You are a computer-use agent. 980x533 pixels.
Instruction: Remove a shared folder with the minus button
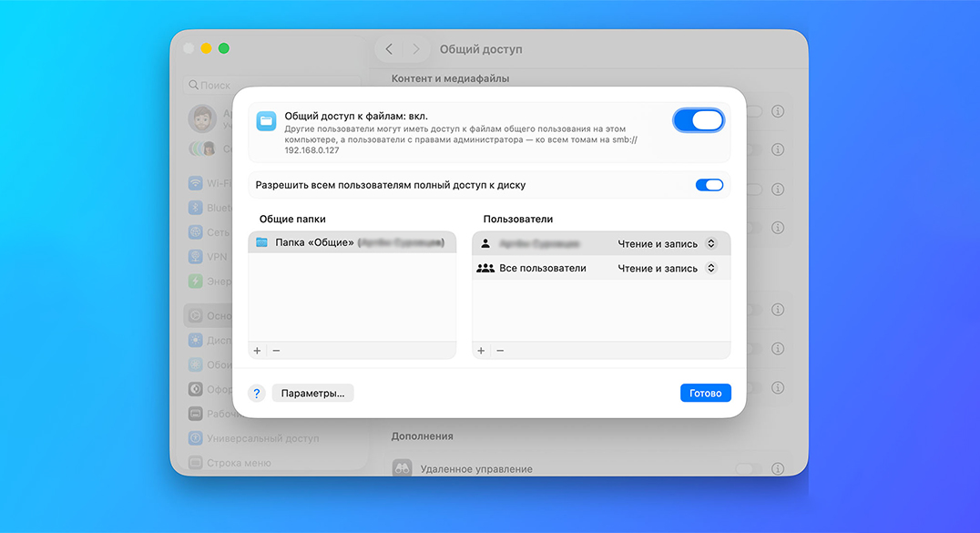click(276, 351)
